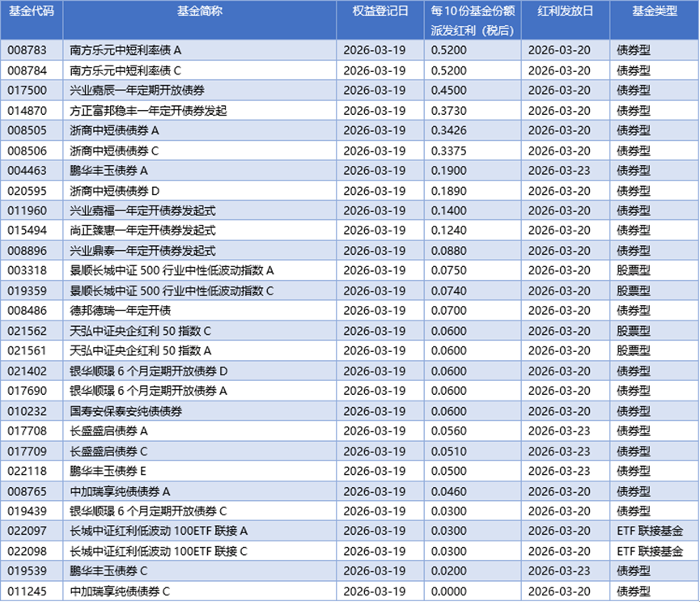This screenshot has height=602, width=700.
Task: Select 银华顺璟 6 个月定期开放债券 C
Action: [x=149, y=511]
